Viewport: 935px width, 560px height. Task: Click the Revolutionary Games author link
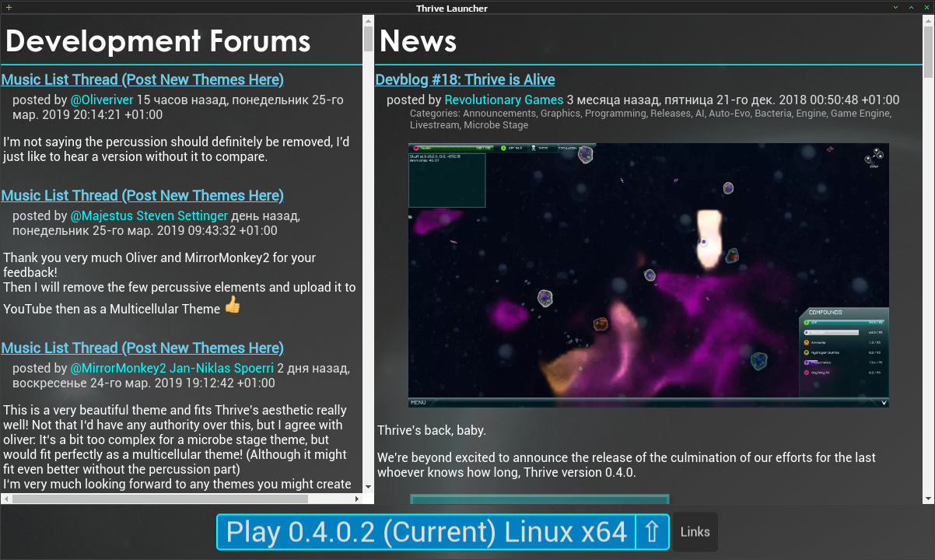504,100
